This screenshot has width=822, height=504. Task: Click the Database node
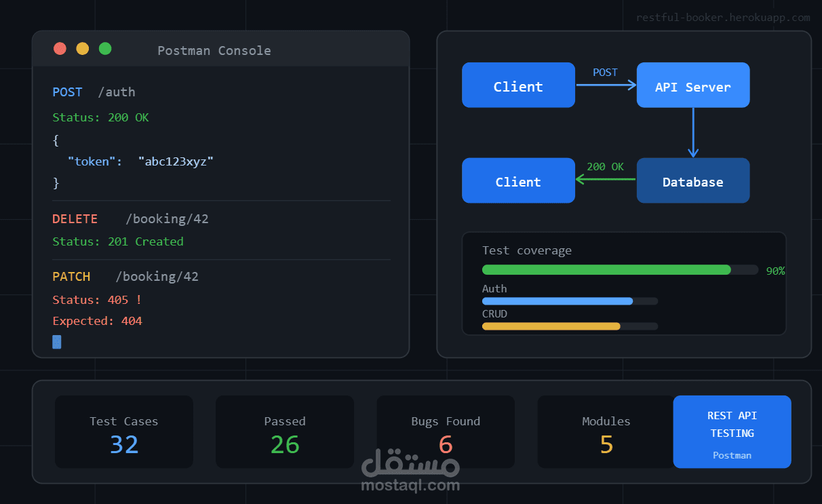692,180
